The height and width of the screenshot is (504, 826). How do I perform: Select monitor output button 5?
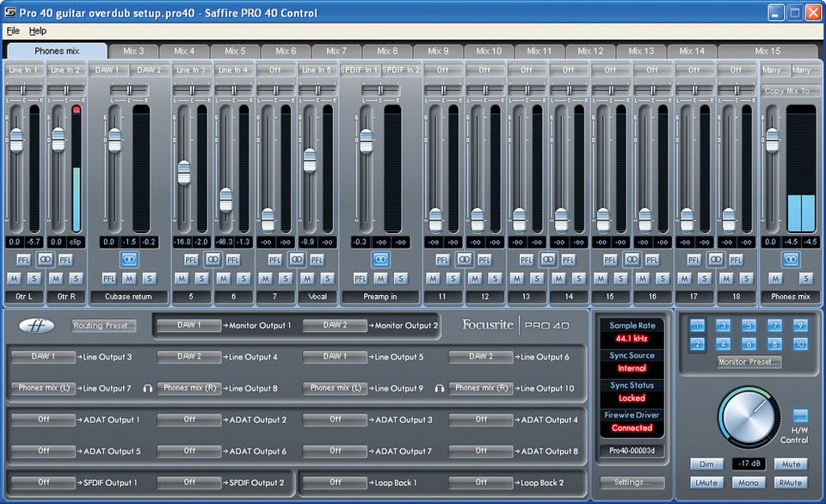coord(749,325)
